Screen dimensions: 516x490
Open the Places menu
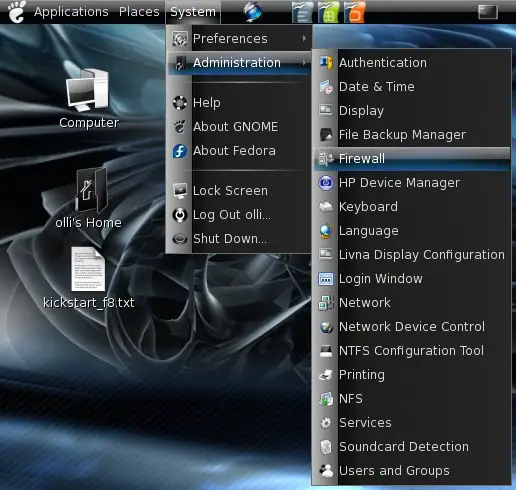[139, 12]
